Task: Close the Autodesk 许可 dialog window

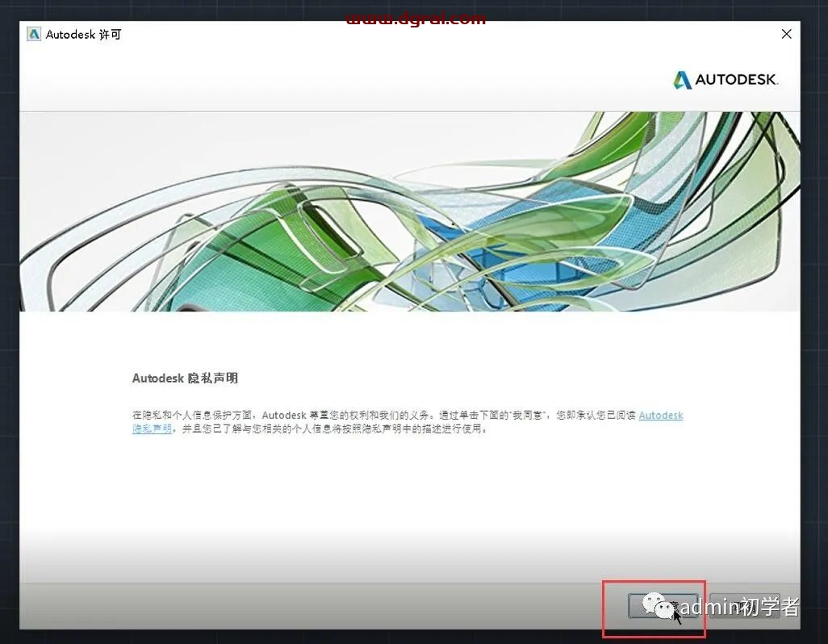Action: click(x=786, y=35)
